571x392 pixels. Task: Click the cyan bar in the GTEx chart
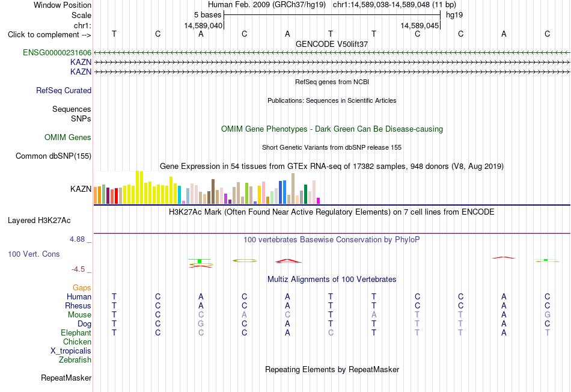tap(179, 195)
